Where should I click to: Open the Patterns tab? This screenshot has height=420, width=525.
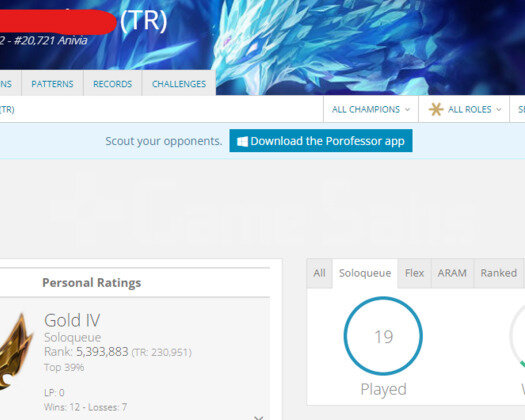click(x=52, y=84)
